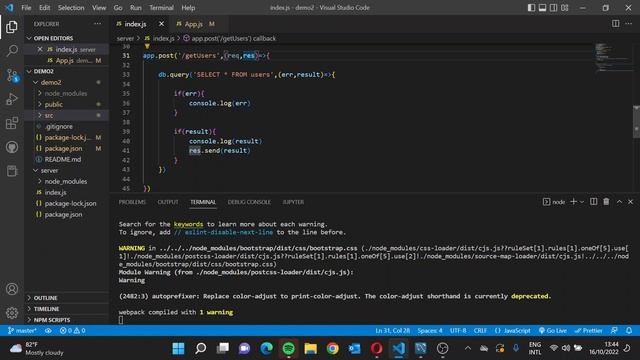
Task: Close the index.js editor tab
Action: pyautogui.click(x=161, y=24)
